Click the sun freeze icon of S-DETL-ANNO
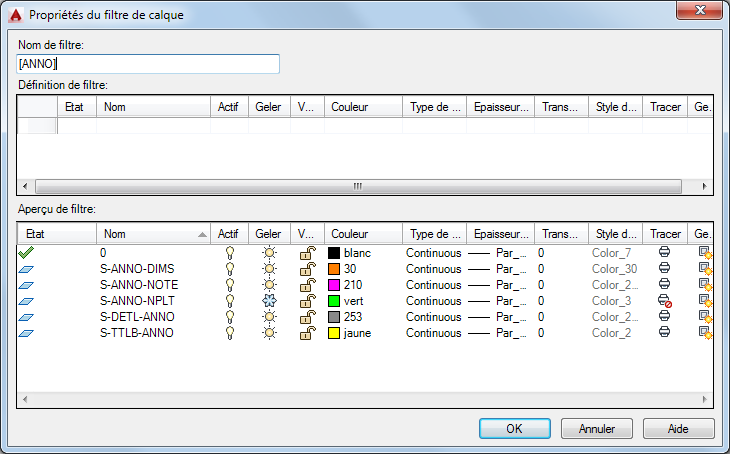This screenshot has height=454, width=730. click(269, 317)
